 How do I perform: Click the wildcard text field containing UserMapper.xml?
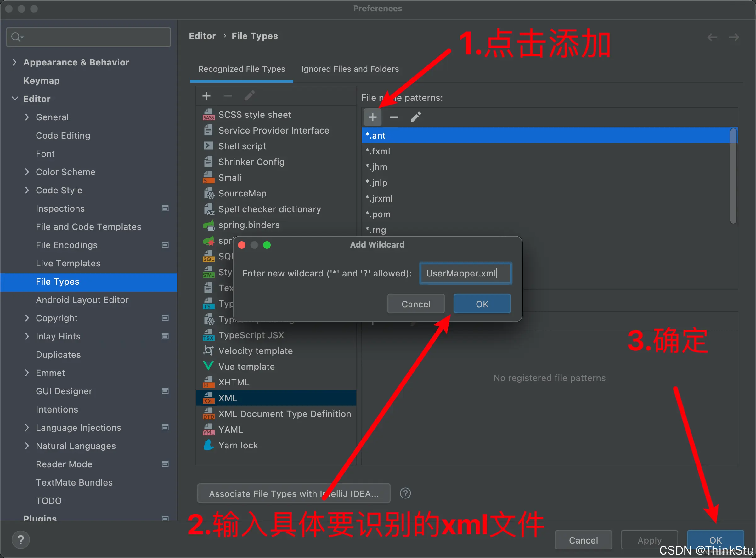click(x=465, y=273)
